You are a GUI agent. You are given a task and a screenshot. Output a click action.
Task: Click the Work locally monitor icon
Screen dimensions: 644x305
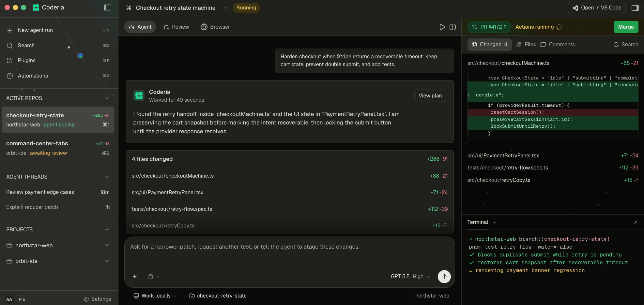click(x=136, y=296)
